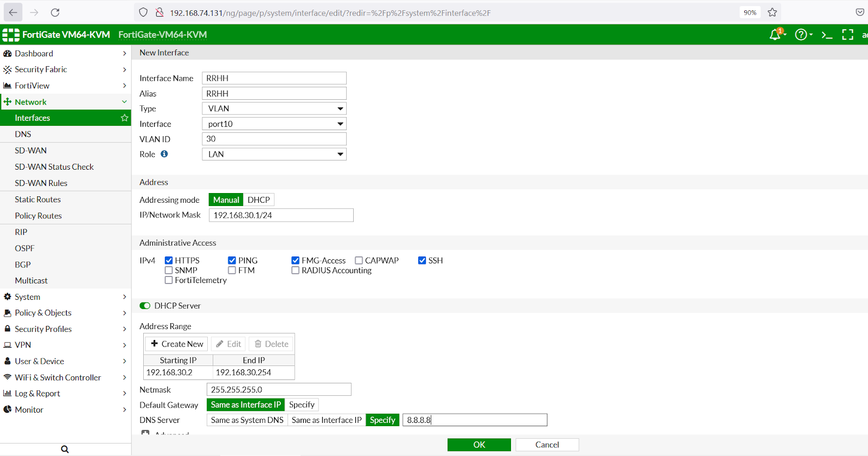Click Create New address range
Image resolution: width=868 pixels, height=456 pixels.
tap(177, 344)
